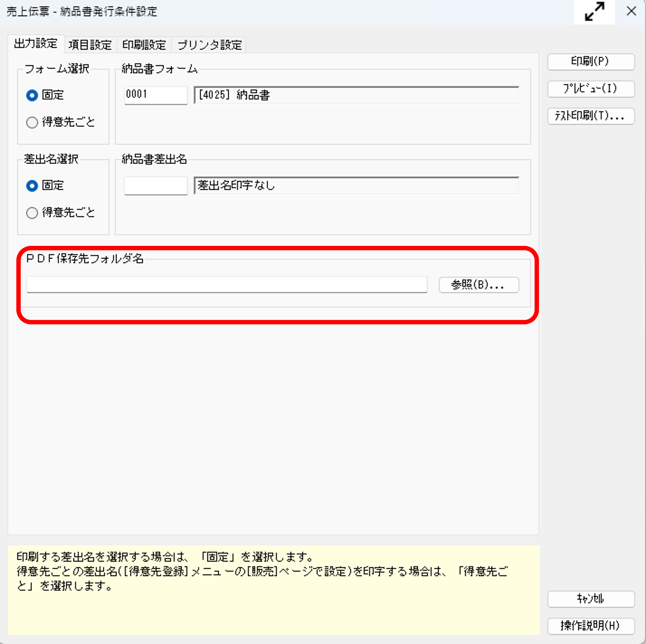Open 操作説明(H) help button

point(591,626)
